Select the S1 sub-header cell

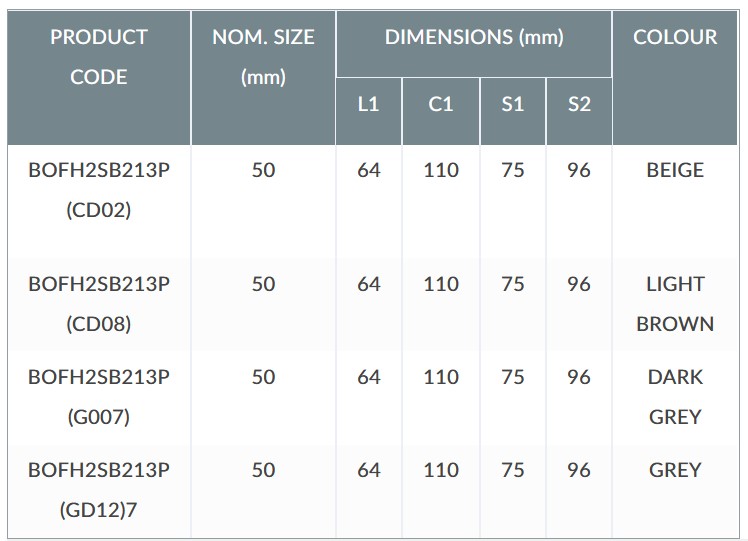(x=513, y=111)
